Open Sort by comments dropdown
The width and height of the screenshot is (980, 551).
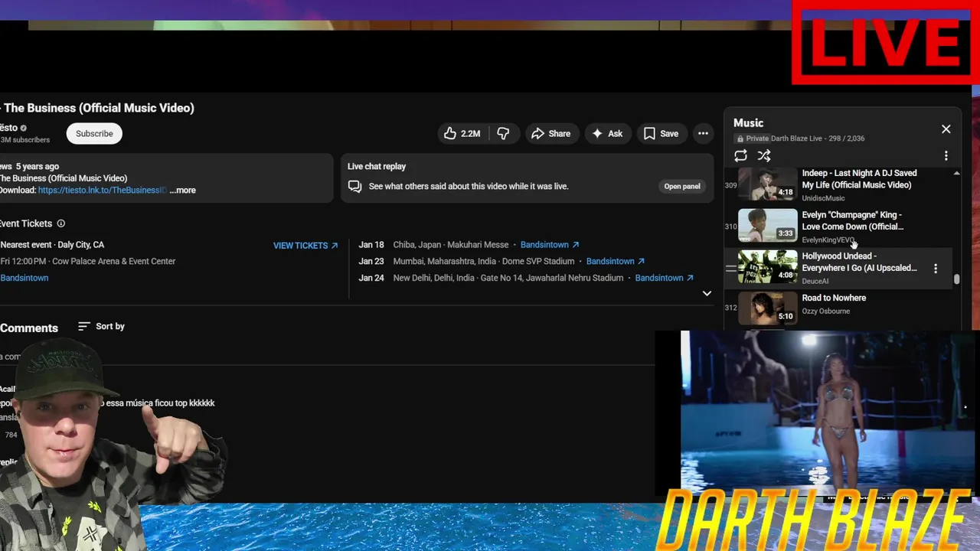pos(101,327)
